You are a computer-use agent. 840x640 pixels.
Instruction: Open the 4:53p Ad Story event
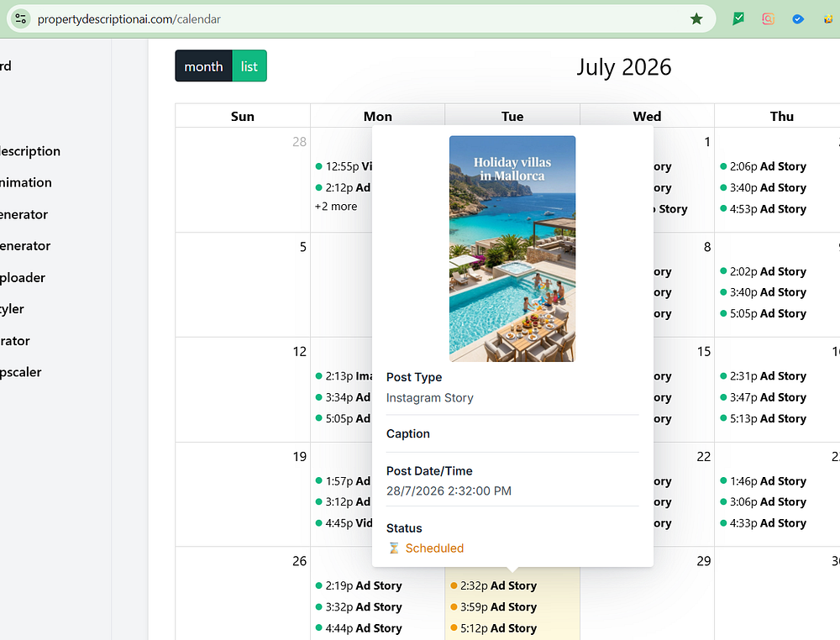[x=764, y=209]
